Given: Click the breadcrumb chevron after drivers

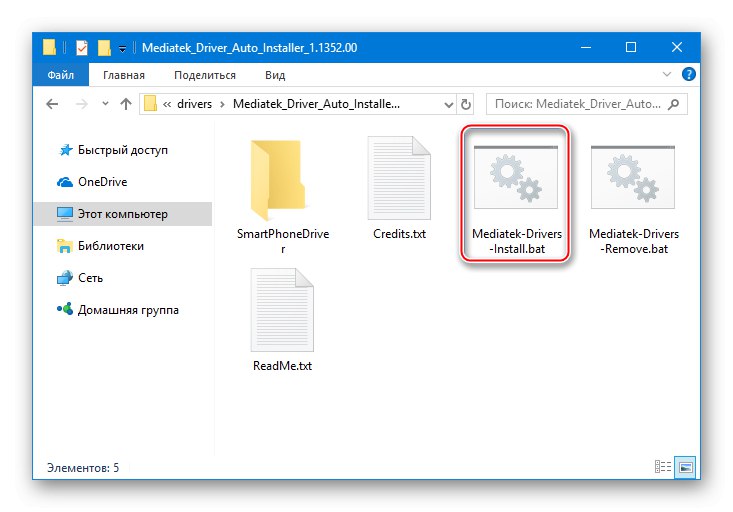Looking at the screenshot, I should point(223,104).
